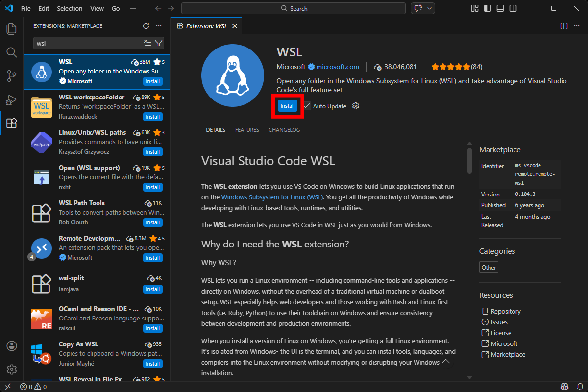Click the Refresh Extensions icon
The width and height of the screenshot is (588, 392).
click(146, 26)
